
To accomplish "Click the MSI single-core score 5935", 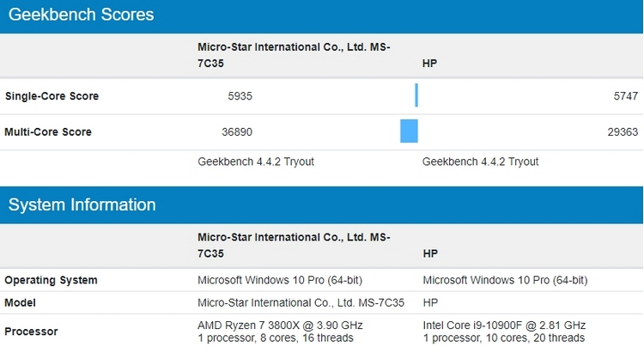I will coord(240,96).
